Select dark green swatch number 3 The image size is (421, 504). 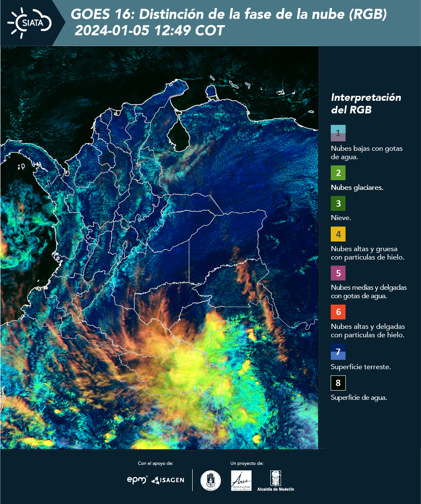click(338, 203)
